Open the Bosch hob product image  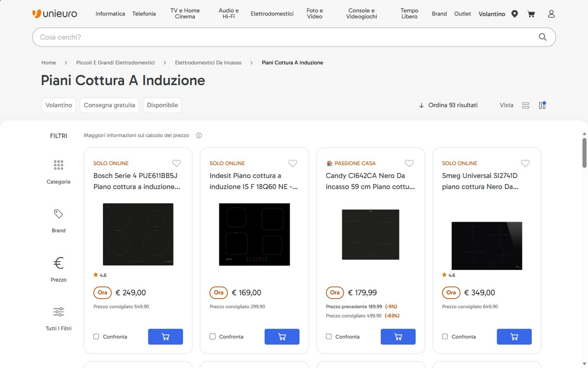pos(138,234)
